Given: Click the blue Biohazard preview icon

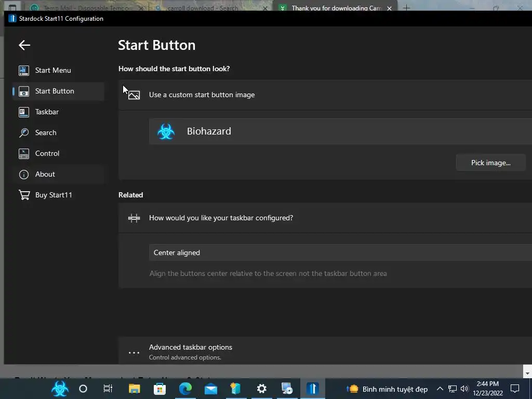Looking at the screenshot, I should point(166,131).
